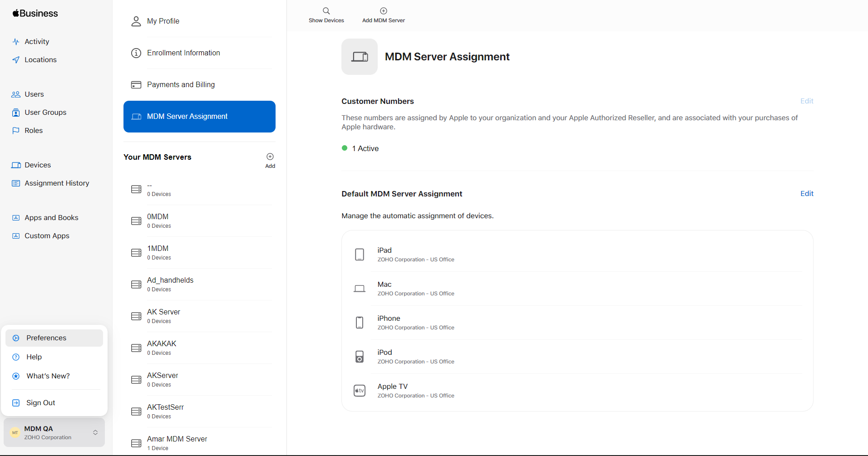Edit the Default MDM Server Assignment
868x456 pixels.
pyautogui.click(x=806, y=194)
